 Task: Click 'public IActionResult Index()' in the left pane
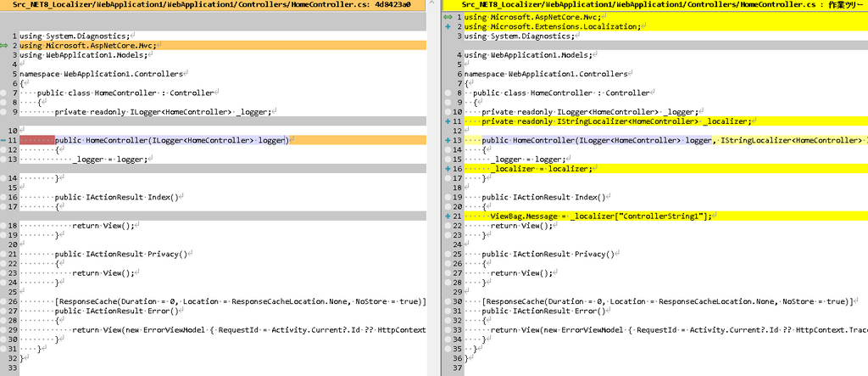pyautogui.click(x=117, y=197)
